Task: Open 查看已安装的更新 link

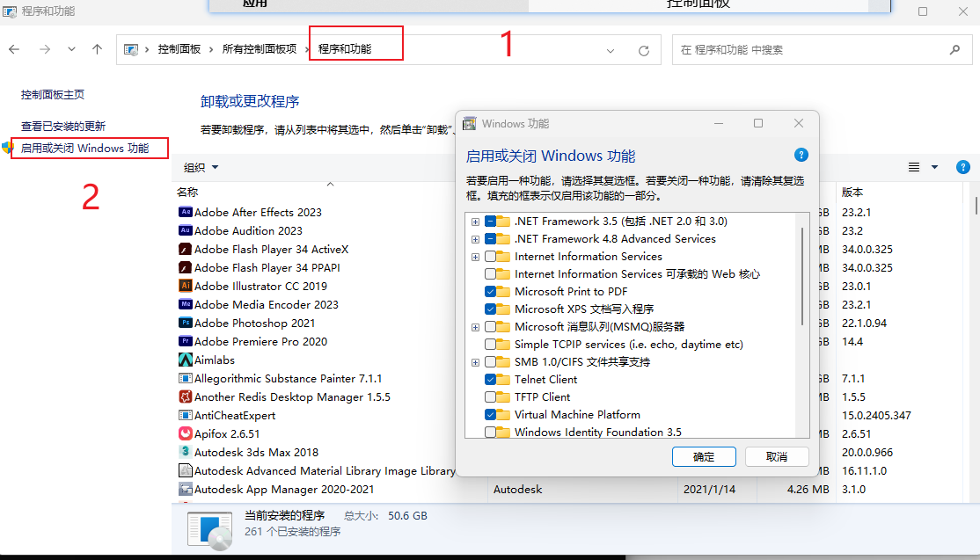Action: (63, 126)
